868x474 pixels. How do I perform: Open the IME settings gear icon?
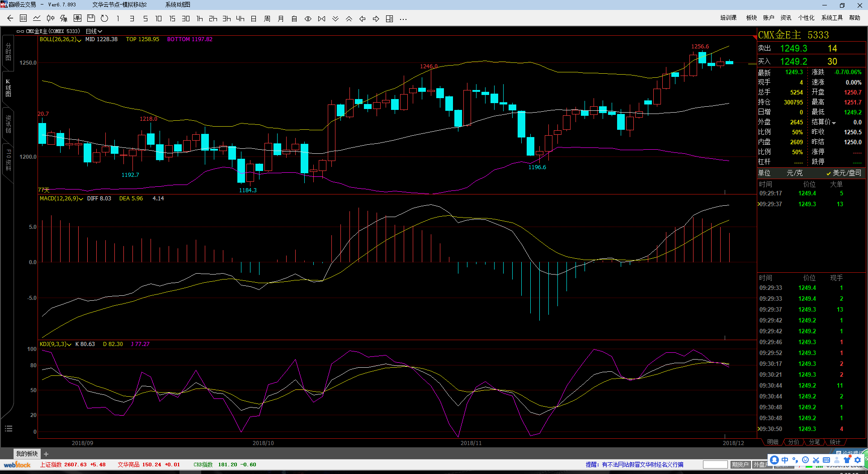click(x=857, y=460)
